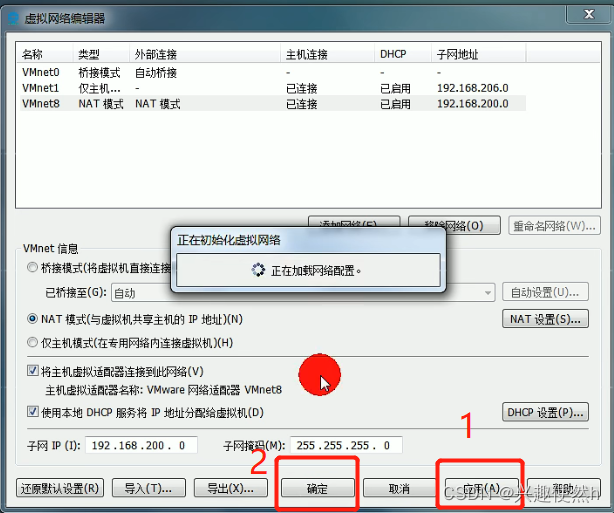The width and height of the screenshot is (614, 513).
Task: Confirm with the 确定 button
Action: tap(317, 488)
